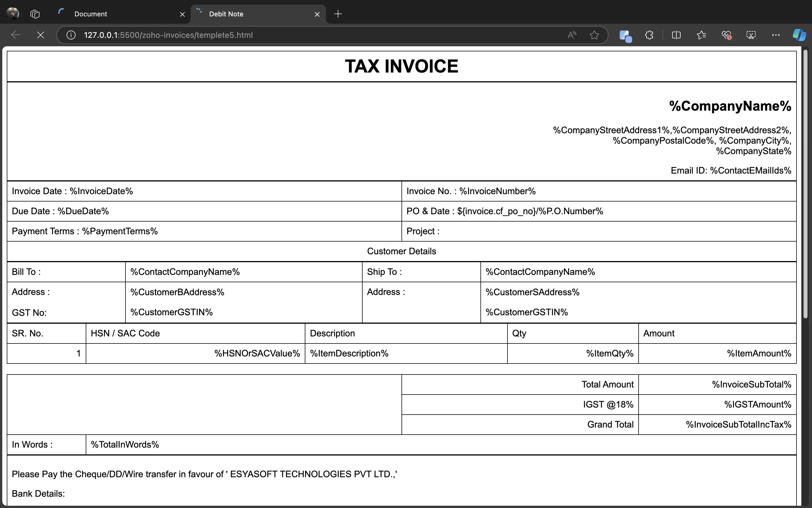The image size is (812, 508).
Task: Click the Email ID %ContactEMailIds% line
Action: pyautogui.click(x=731, y=170)
